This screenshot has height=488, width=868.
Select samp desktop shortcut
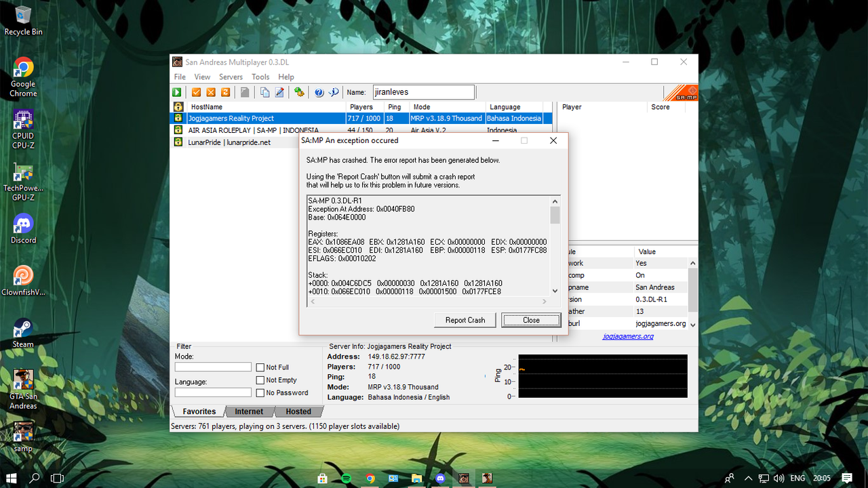click(23, 436)
